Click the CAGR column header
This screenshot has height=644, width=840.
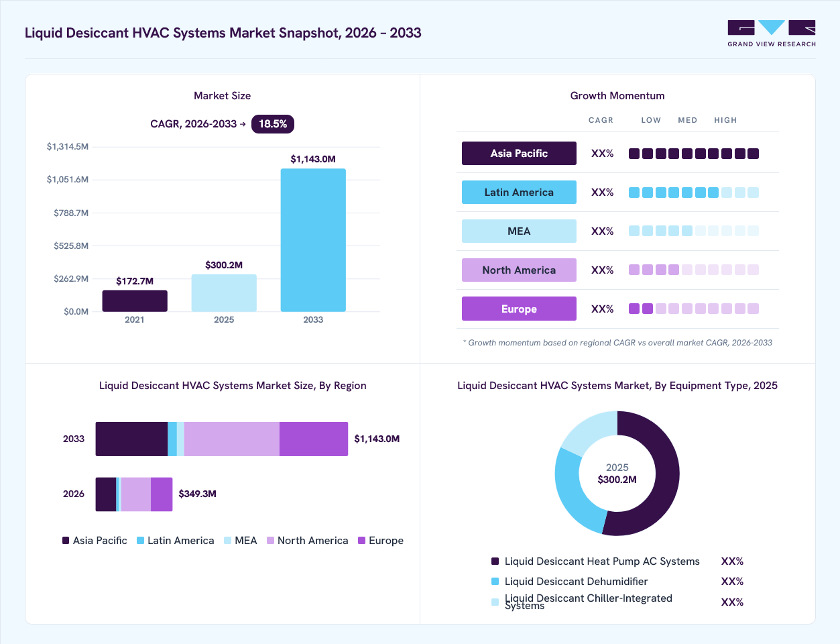click(601, 120)
